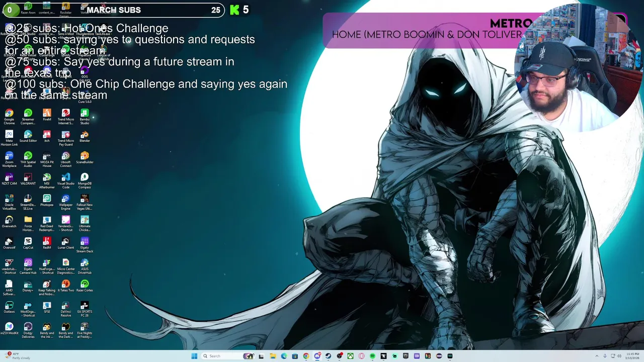
Task: Open Spotify from the taskbar
Action: (372, 356)
